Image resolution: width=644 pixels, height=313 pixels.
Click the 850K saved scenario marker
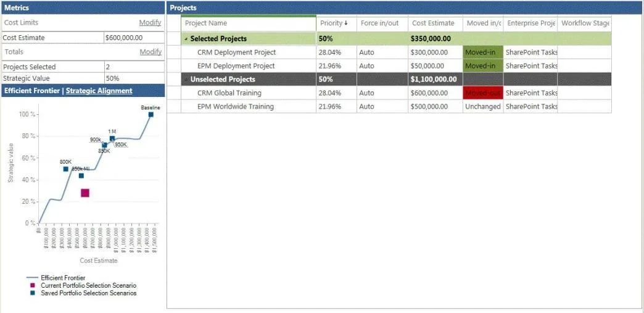pyautogui.click(x=104, y=145)
